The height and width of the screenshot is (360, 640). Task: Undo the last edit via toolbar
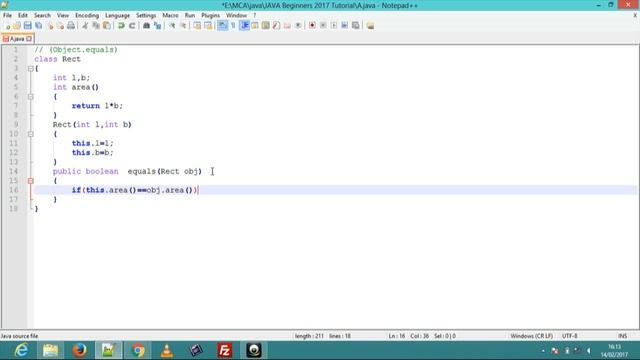point(121,26)
